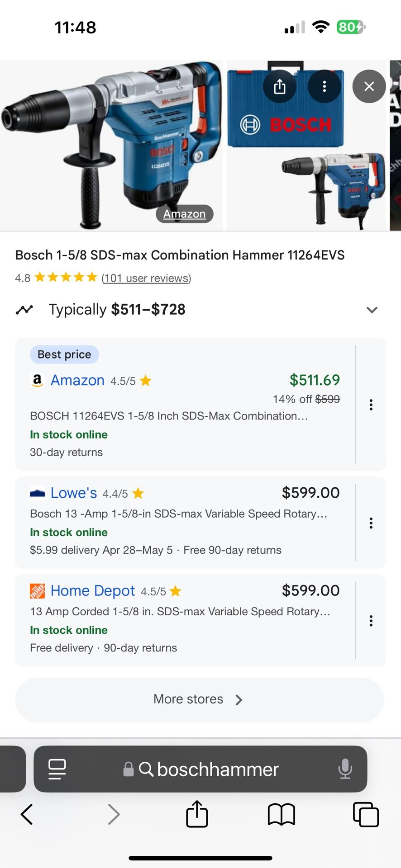Close the product panel with X button
Viewport: 401px width, 868px height.
pyautogui.click(x=369, y=86)
